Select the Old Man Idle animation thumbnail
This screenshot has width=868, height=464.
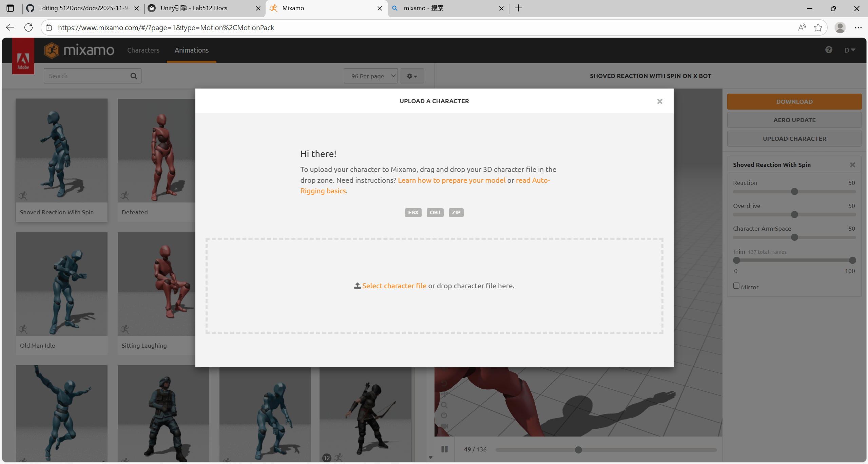coord(62,284)
